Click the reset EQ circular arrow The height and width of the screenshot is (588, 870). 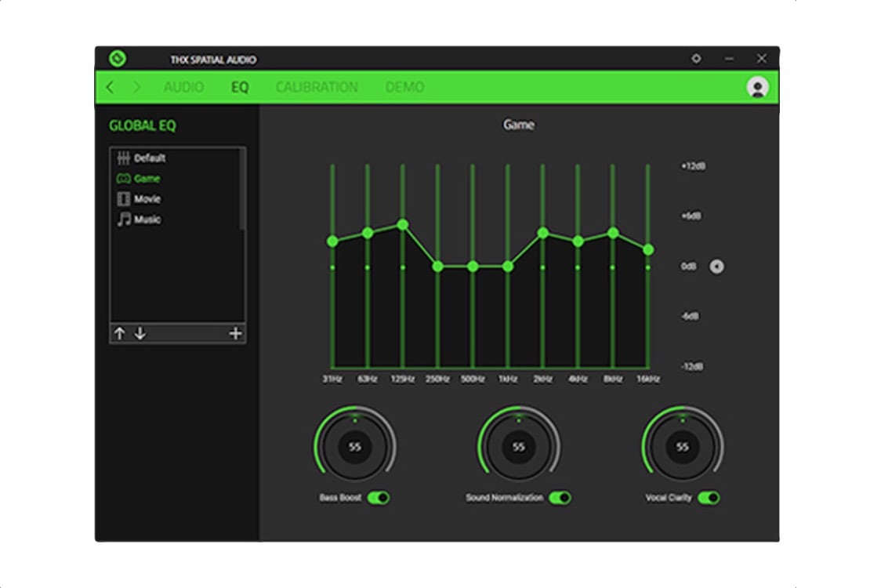(x=716, y=267)
